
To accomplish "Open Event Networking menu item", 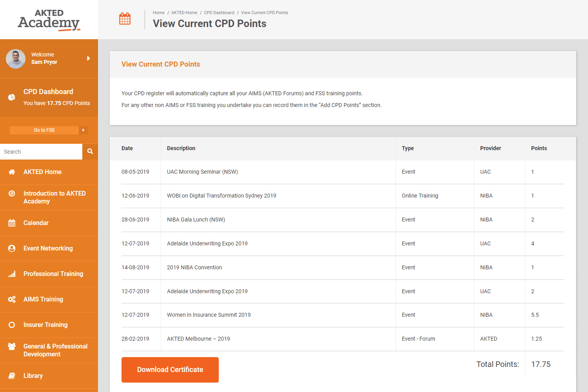I will (48, 249).
